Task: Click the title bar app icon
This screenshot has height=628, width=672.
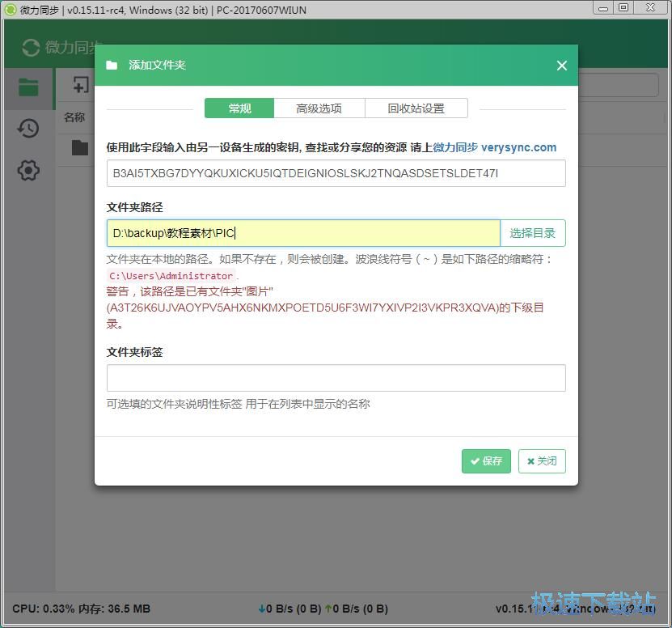Action: click(x=11, y=10)
